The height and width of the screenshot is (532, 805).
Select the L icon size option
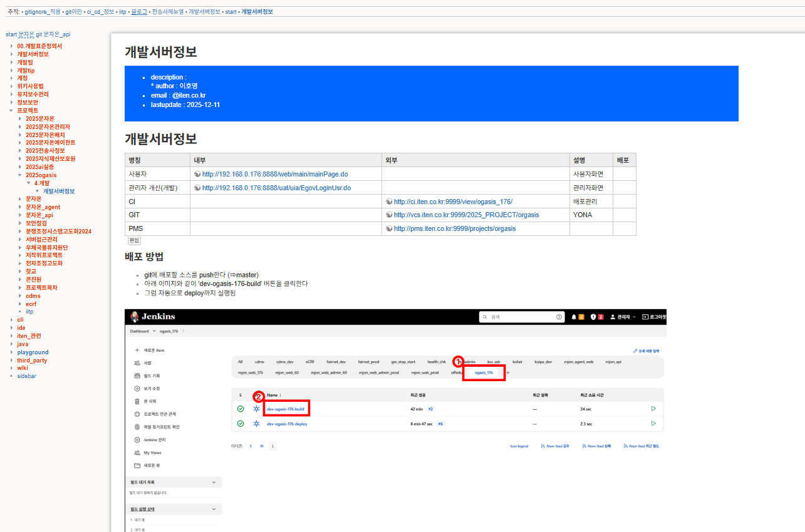click(x=273, y=446)
